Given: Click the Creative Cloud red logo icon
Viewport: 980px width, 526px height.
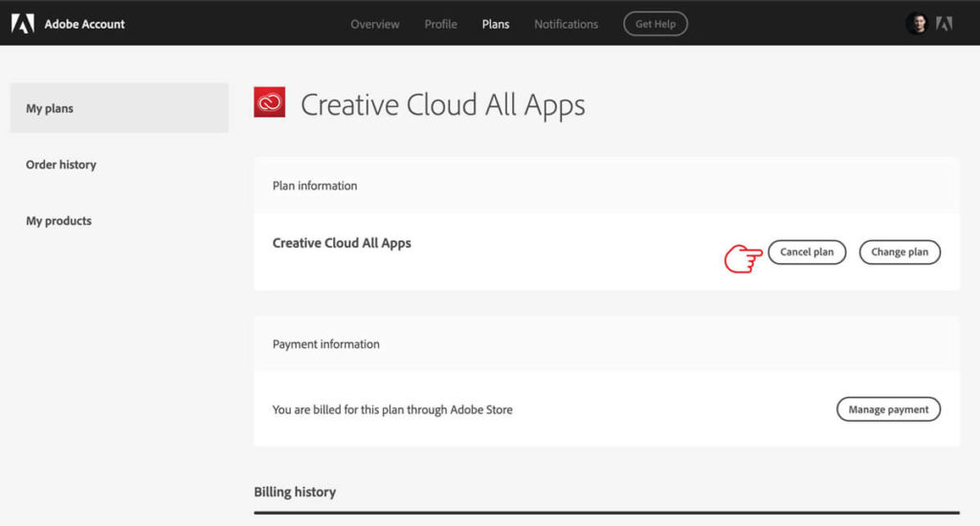Looking at the screenshot, I should pyautogui.click(x=269, y=102).
